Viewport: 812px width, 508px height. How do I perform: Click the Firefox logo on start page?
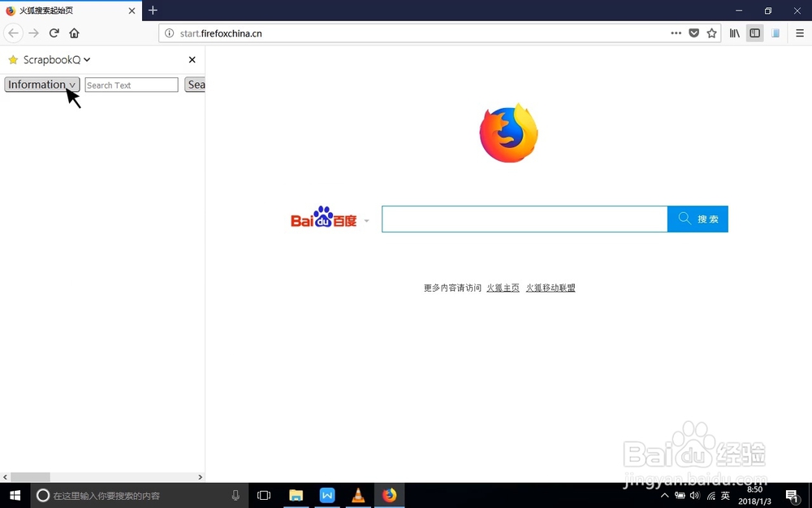point(508,132)
